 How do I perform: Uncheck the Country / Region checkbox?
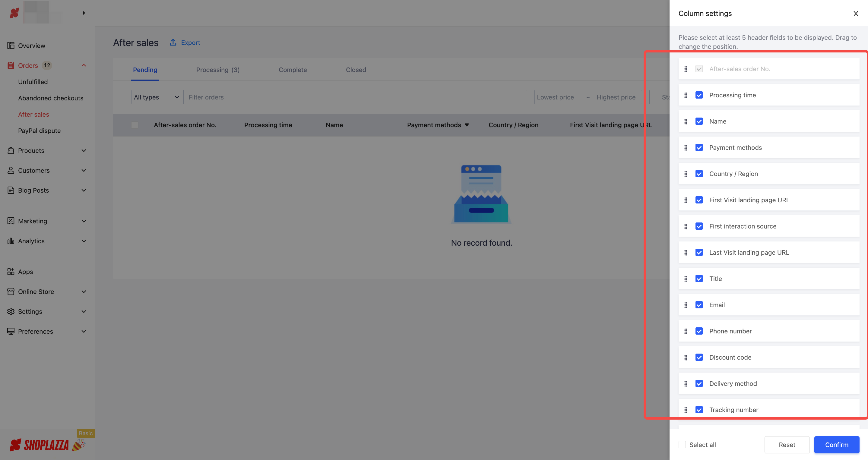tap(699, 174)
